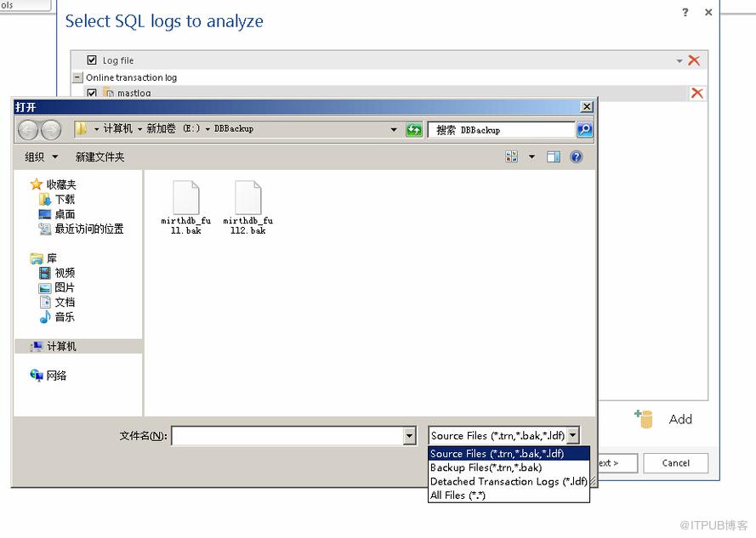Click the back navigation arrow button
756x538 pixels.
[28, 130]
